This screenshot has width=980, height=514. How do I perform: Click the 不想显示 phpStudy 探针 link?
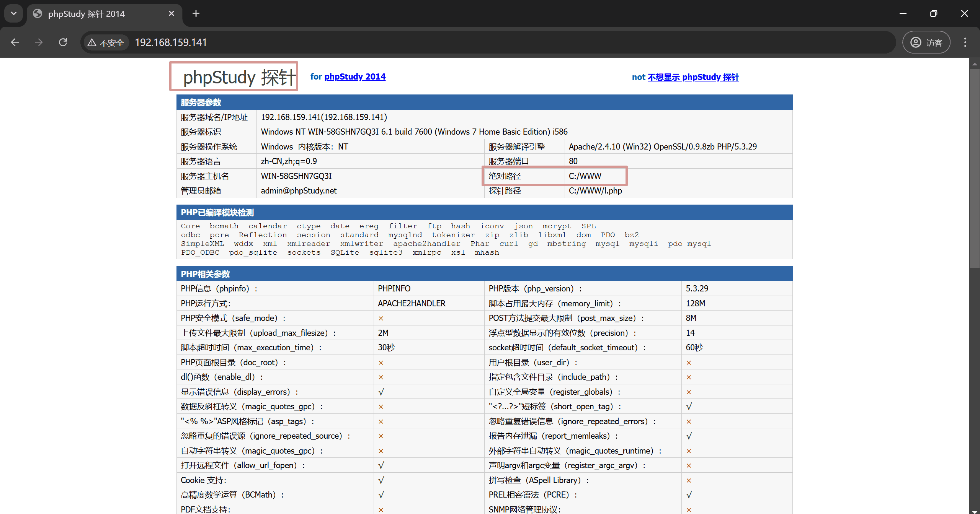693,77
